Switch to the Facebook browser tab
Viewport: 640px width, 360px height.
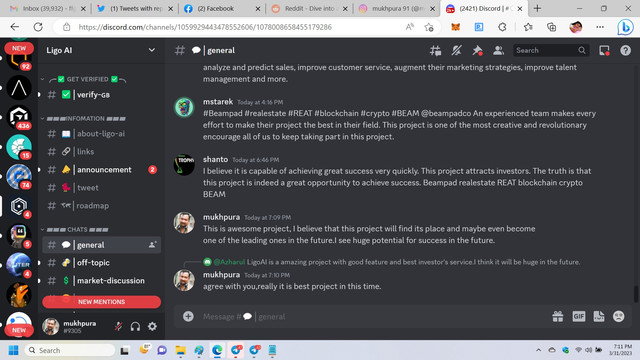click(x=222, y=9)
